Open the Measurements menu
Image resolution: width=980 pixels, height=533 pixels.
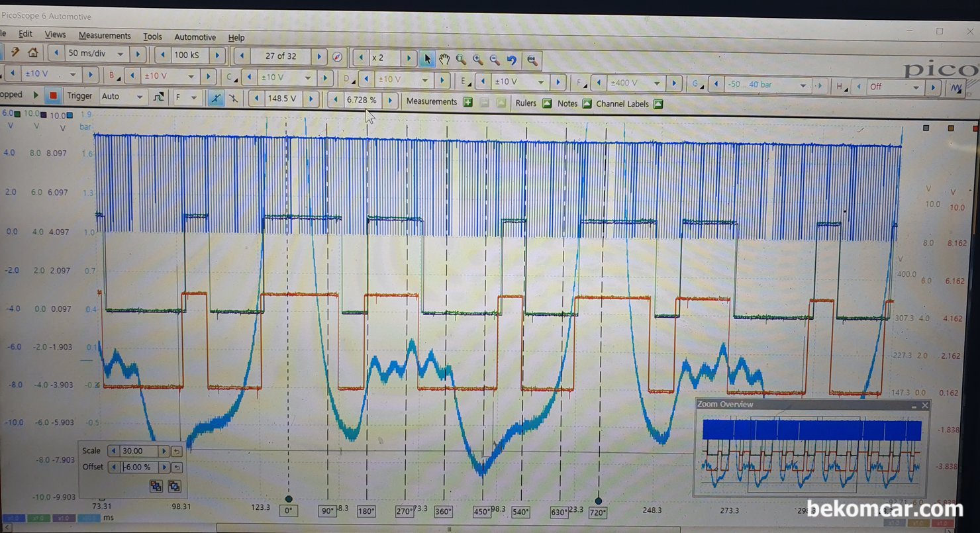[105, 36]
